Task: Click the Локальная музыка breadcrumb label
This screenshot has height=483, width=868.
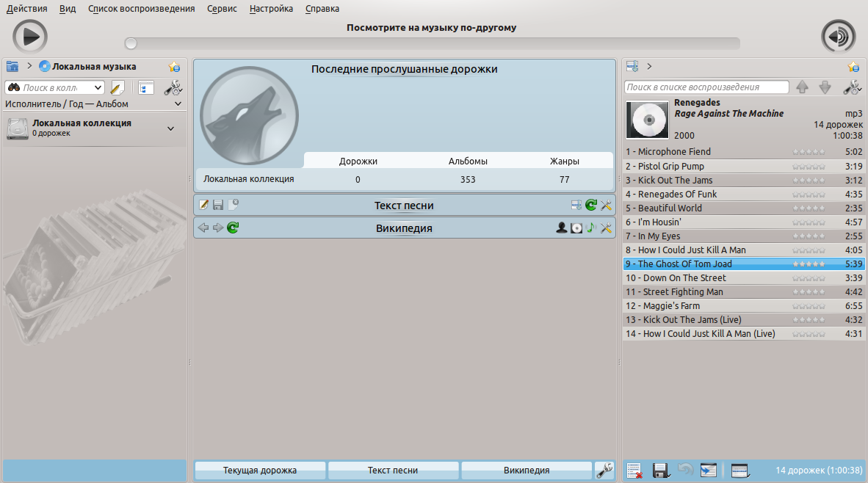Action: [x=94, y=66]
